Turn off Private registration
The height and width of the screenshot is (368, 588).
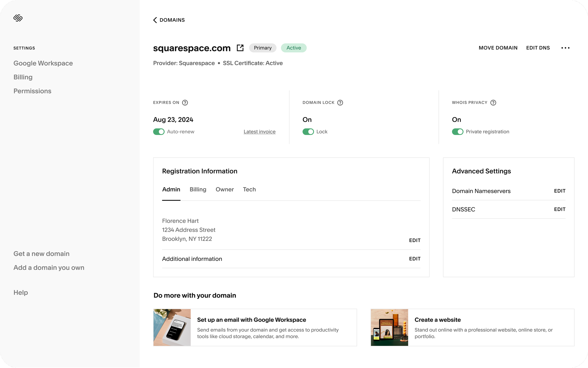coord(458,131)
